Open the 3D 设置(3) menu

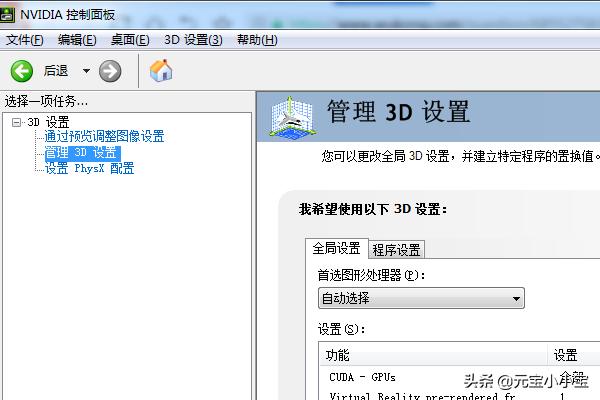(193, 40)
